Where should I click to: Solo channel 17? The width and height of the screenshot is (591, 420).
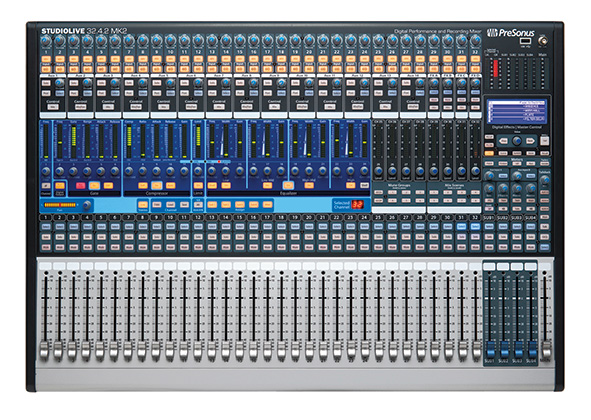pyautogui.click(x=268, y=237)
